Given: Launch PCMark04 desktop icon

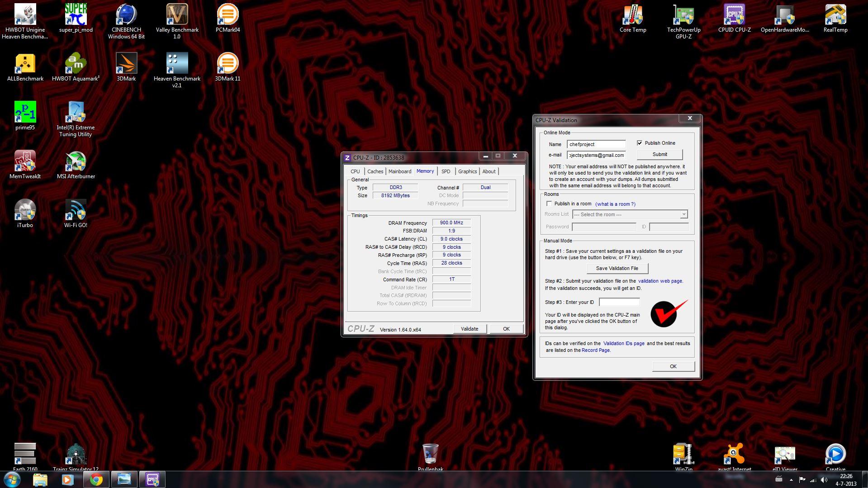Looking at the screenshot, I should pyautogui.click(x=228, y=18).
